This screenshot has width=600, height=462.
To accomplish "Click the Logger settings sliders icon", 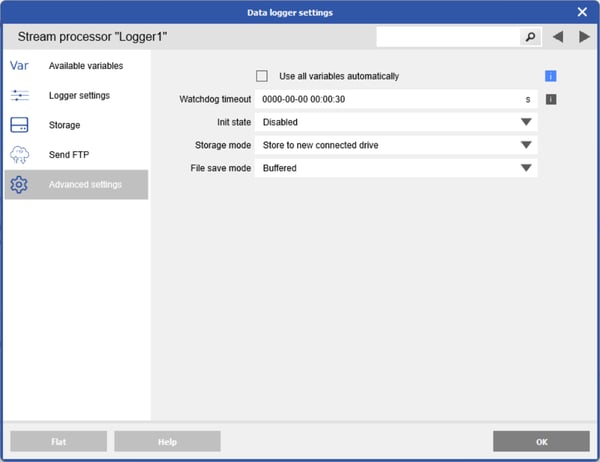I will point(20,95).
